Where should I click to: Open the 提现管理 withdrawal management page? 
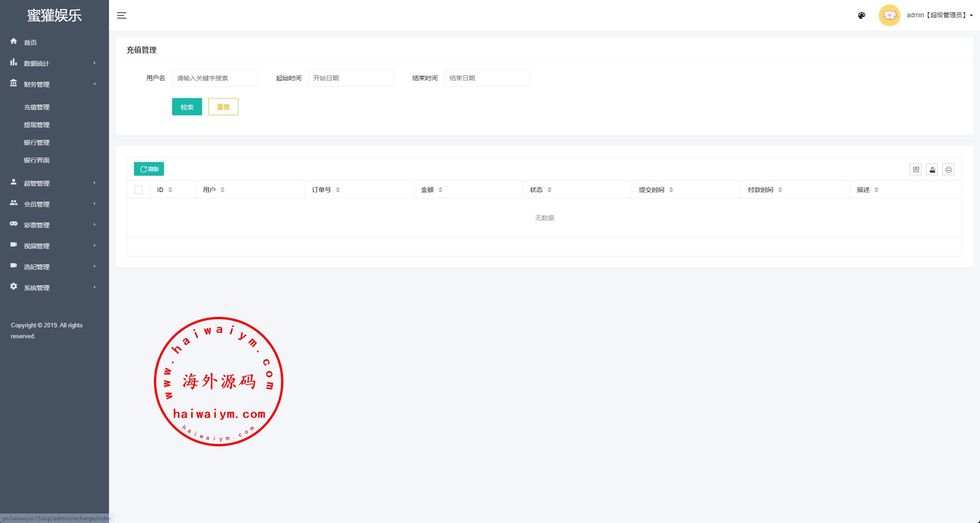pyautogui.click(x=36, y=124)
